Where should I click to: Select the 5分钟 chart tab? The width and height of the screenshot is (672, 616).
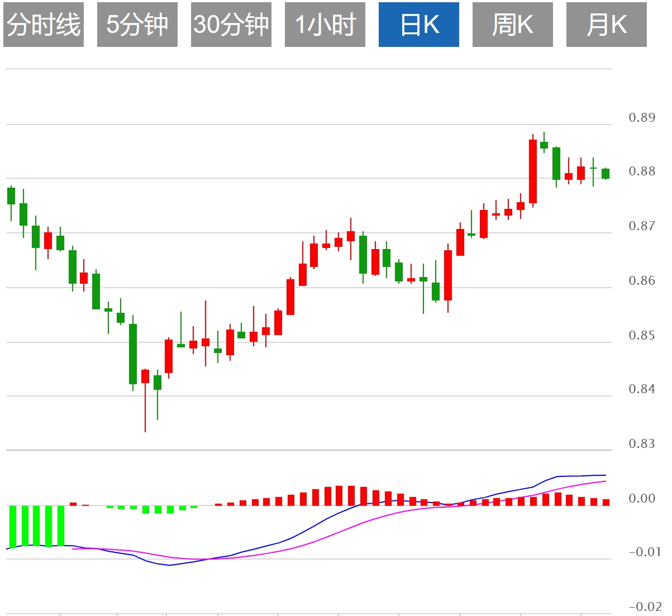click(137, 25)
